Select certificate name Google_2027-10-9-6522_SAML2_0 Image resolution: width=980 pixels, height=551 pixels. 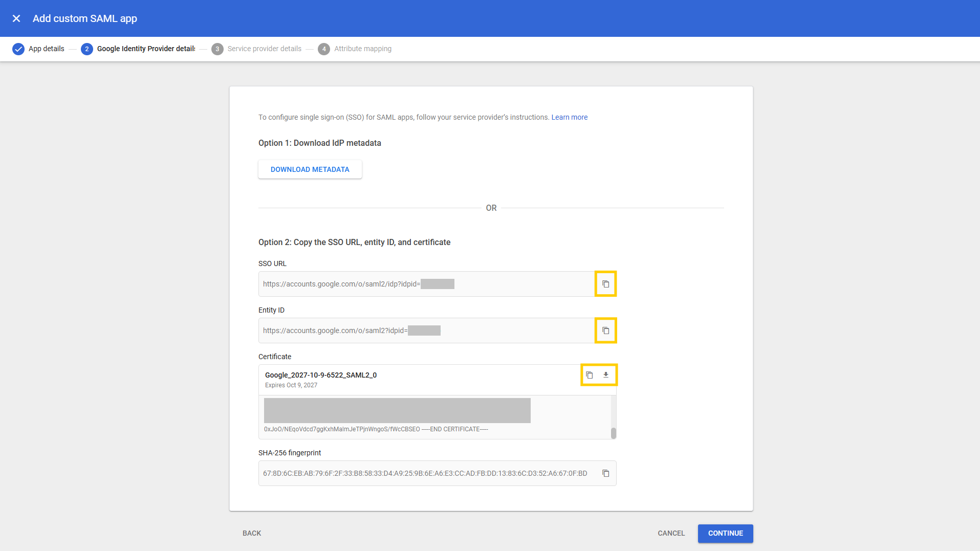pos(321,375)
